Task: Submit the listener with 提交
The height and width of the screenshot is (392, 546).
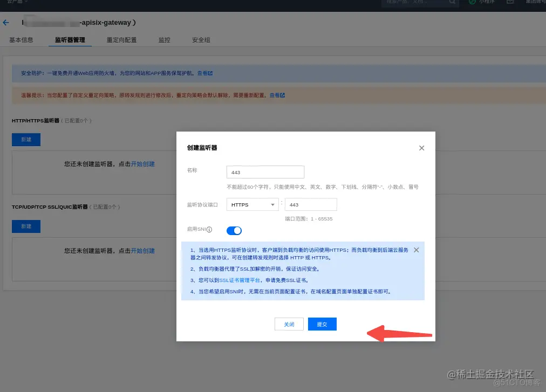Action: pyautogui.click(x=322, y=324)
